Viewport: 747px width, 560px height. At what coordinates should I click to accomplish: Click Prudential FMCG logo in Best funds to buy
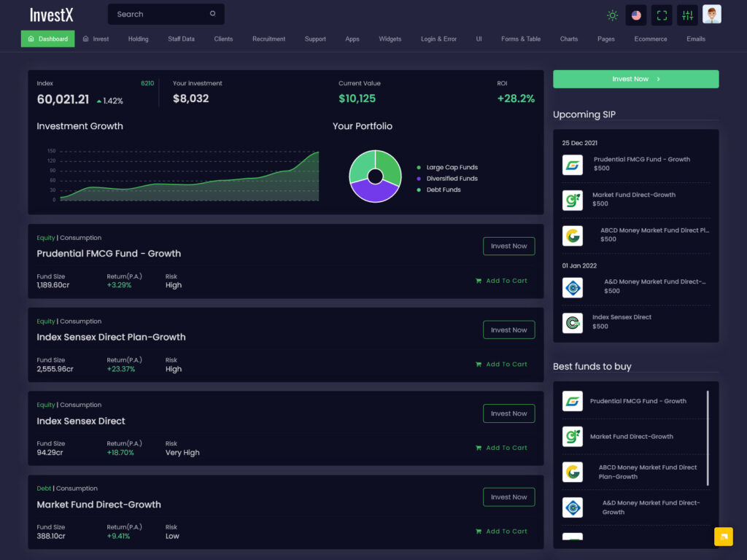click(572, 401)
